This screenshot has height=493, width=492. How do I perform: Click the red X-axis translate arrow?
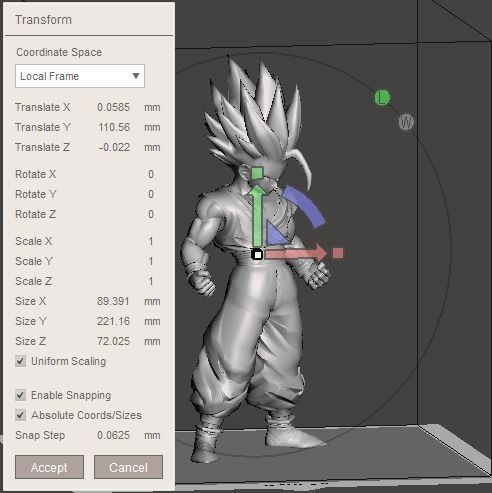point(296,253)
